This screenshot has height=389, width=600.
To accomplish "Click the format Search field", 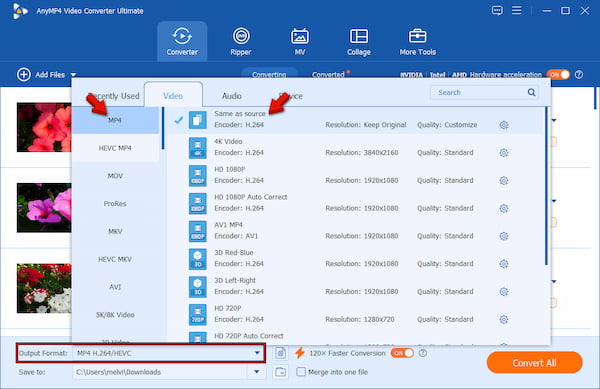I will pyautogui.click(x=484, y=93).
